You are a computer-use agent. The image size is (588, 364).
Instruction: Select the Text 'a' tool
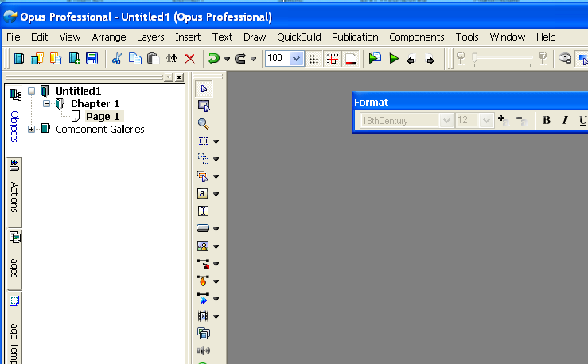click(x=203, y=194)
